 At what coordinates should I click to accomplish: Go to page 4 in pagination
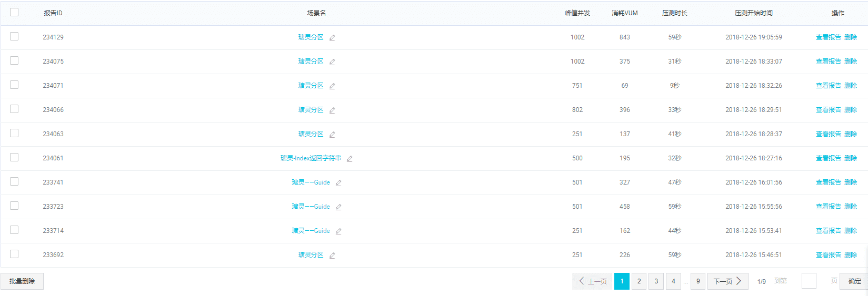coord(673,281)
